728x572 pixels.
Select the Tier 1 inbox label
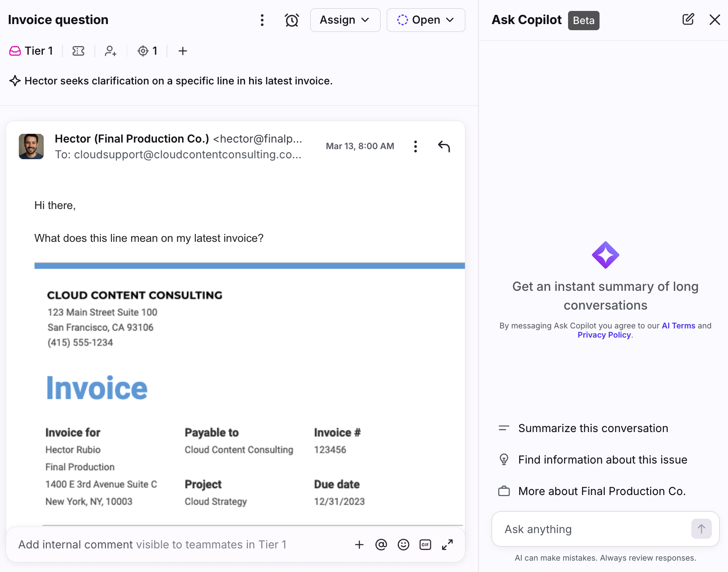[31, 51]
